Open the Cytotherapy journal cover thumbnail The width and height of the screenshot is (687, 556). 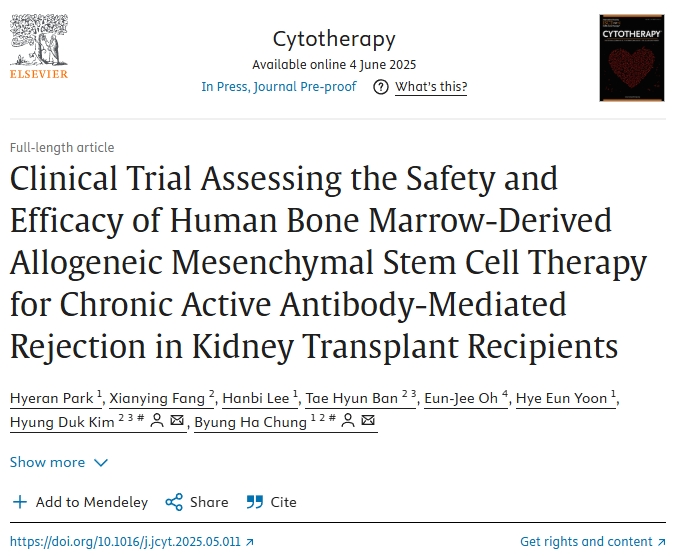(631, 58)
